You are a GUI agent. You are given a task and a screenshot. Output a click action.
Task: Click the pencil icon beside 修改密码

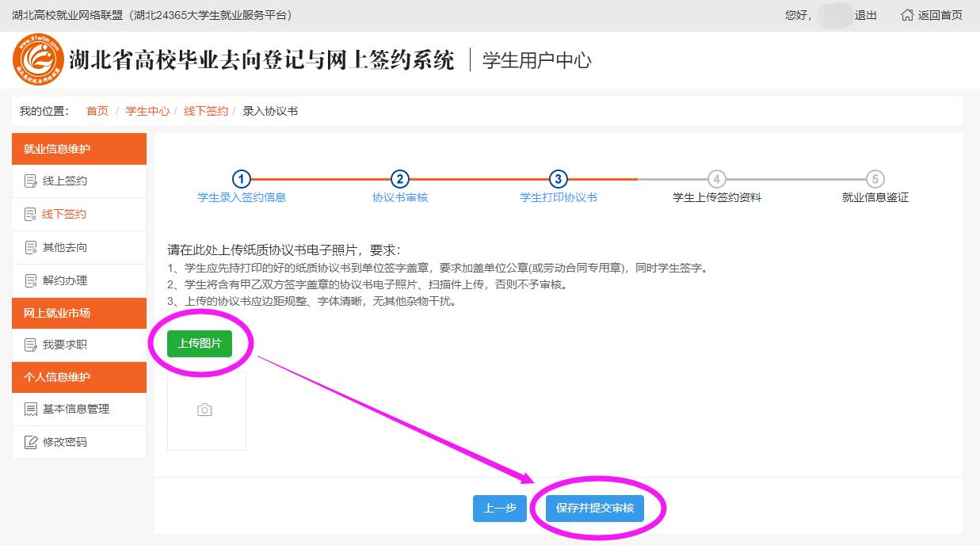pos(31,443)
